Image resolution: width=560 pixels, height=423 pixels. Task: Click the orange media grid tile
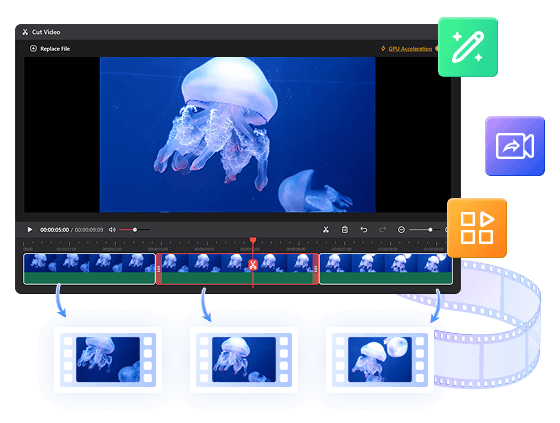click(477, 228)
